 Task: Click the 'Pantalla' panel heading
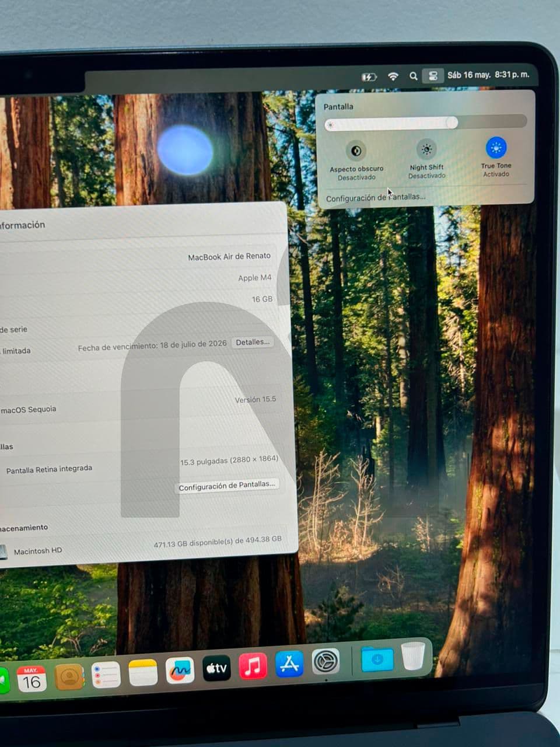pos(338,107)
